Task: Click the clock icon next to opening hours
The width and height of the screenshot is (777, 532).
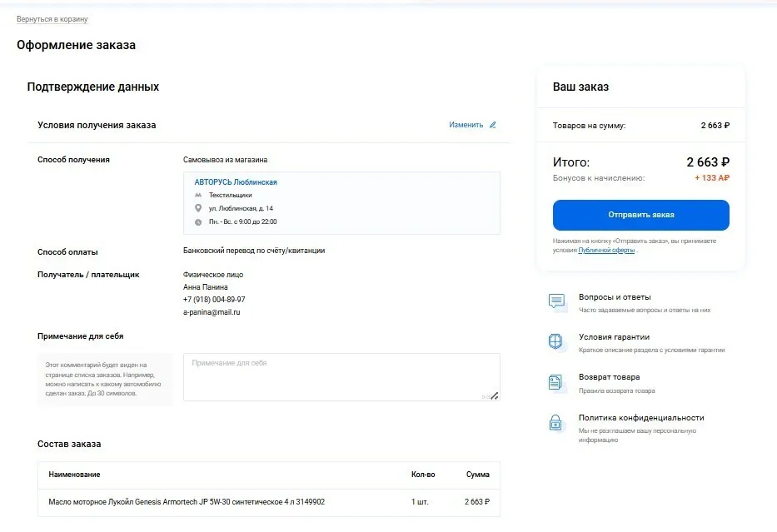Action: pos(198,222)
